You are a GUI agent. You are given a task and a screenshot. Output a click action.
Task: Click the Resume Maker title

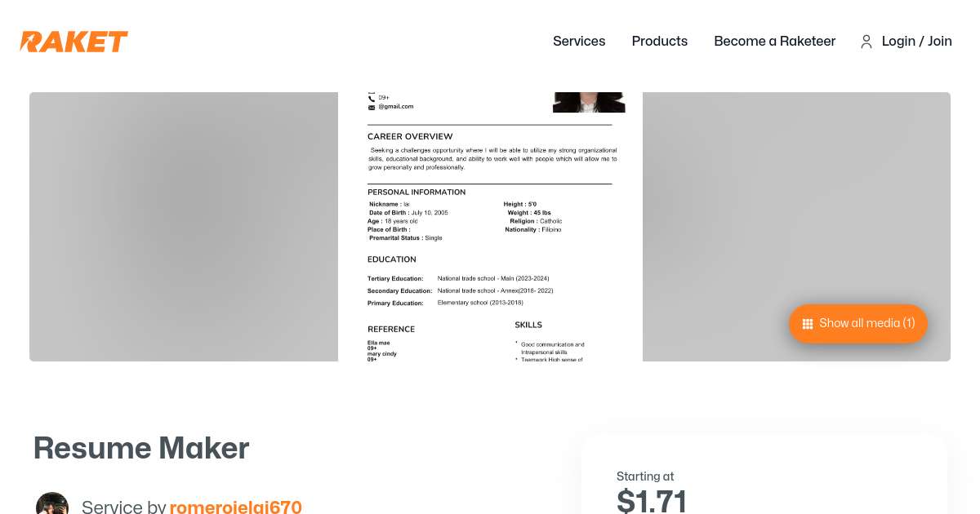click(141, 449)
